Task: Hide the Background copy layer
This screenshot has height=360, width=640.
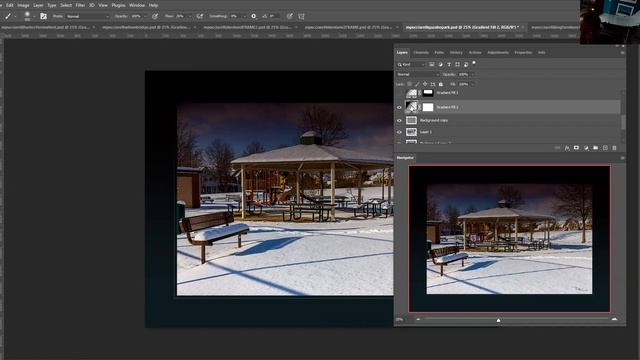Action: (x=399, y=120)
